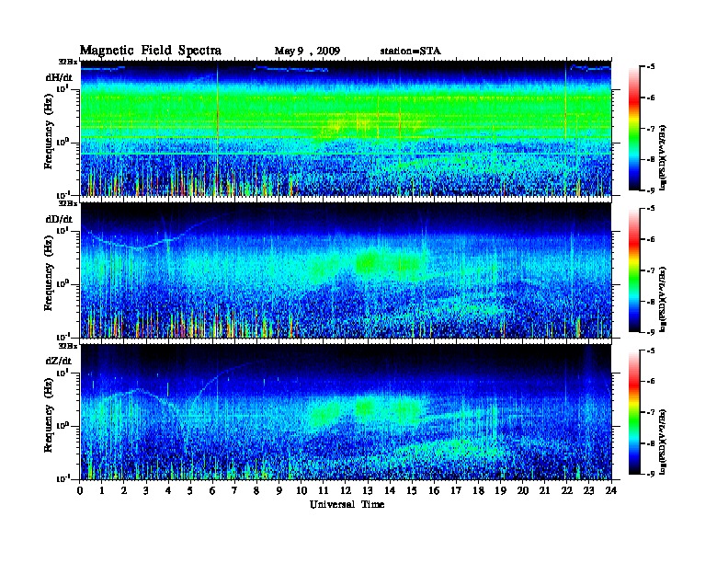Click hour 12 on the time axis

[346, 491]
